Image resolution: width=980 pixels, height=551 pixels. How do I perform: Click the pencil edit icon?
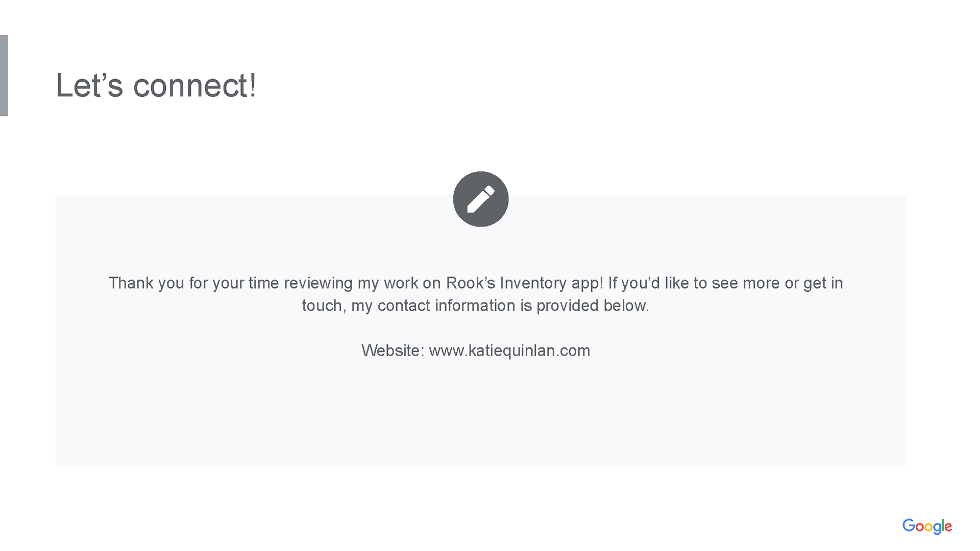click(480, 199)
